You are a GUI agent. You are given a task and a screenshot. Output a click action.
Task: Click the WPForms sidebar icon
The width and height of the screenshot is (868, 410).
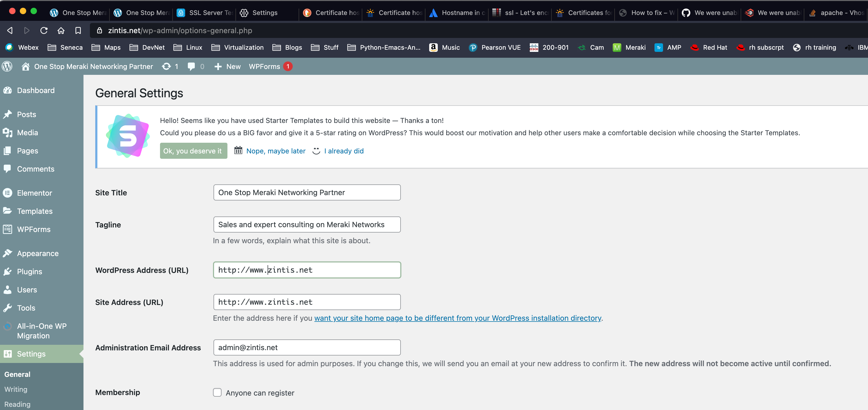[8, 230]
